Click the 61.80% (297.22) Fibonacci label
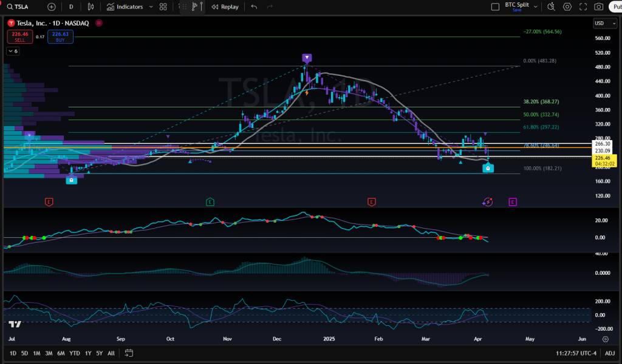 tap(541, 127)
